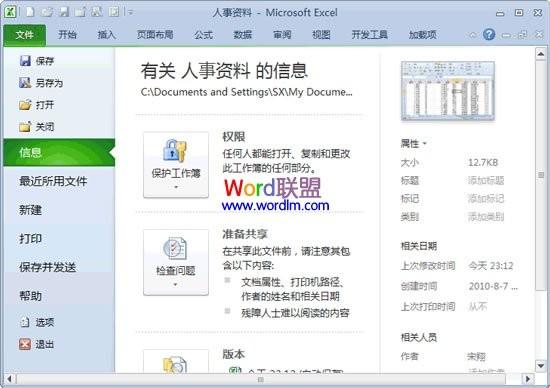Switch to the 开发工具 Developer tab

pyautogui.click(x=369, y=35)
